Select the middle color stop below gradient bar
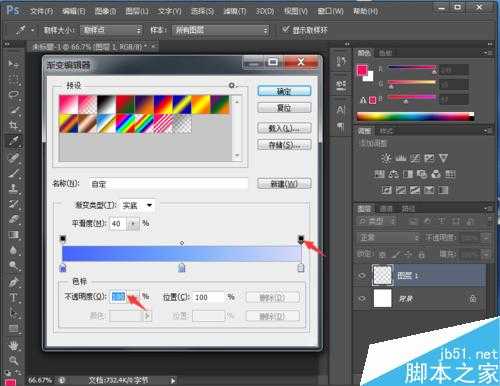 coord(181,267)
